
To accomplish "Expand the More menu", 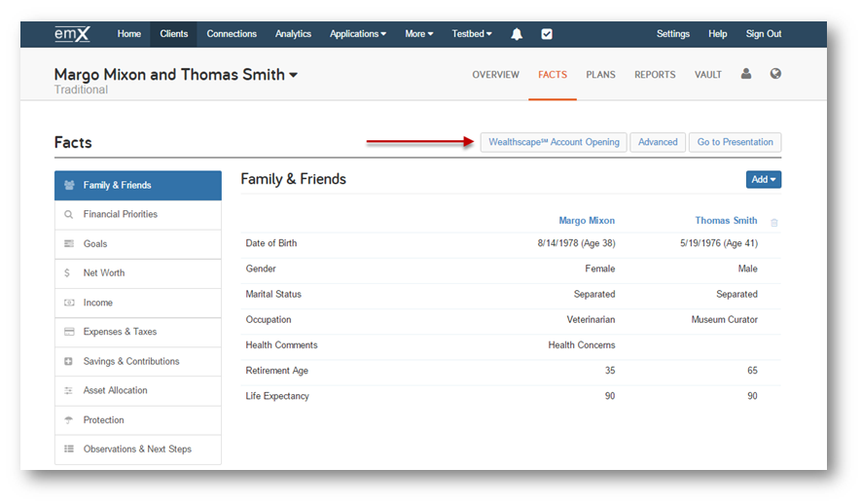I will [419, 34].
